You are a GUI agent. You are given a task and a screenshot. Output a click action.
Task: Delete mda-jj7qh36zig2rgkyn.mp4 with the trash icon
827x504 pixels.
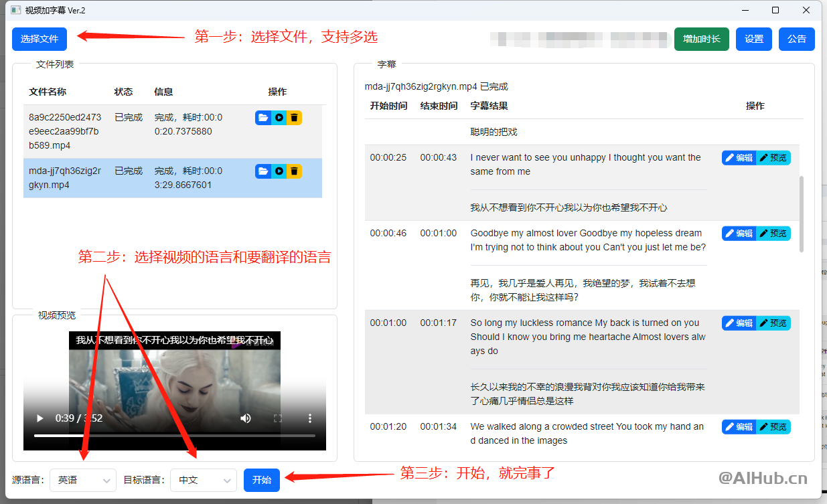(x=294, y=171)
